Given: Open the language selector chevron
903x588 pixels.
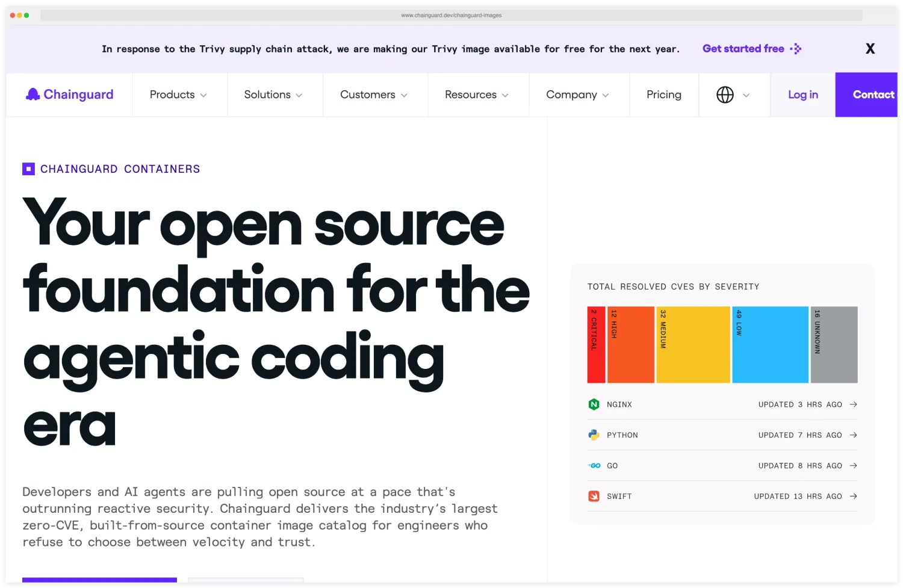Looking at the screenshot, I should 746,95.
